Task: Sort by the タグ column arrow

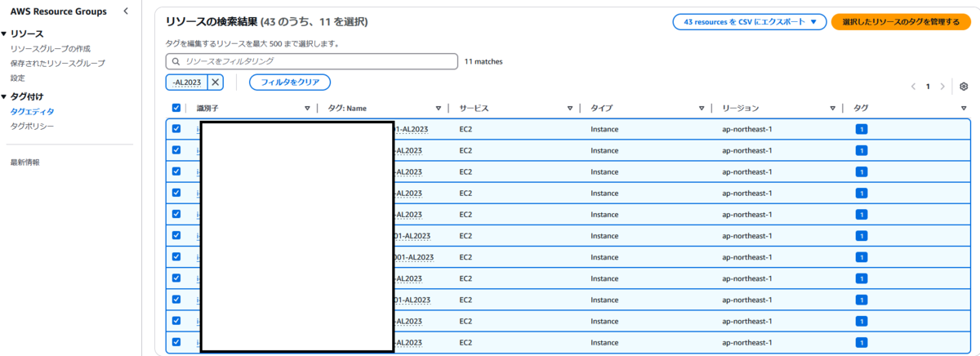Action: pyautogui.click(x=964, y=108)
